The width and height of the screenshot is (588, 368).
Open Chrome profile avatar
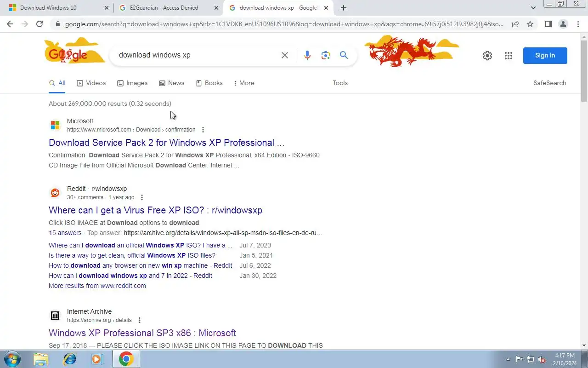click(x=563, y=24)
